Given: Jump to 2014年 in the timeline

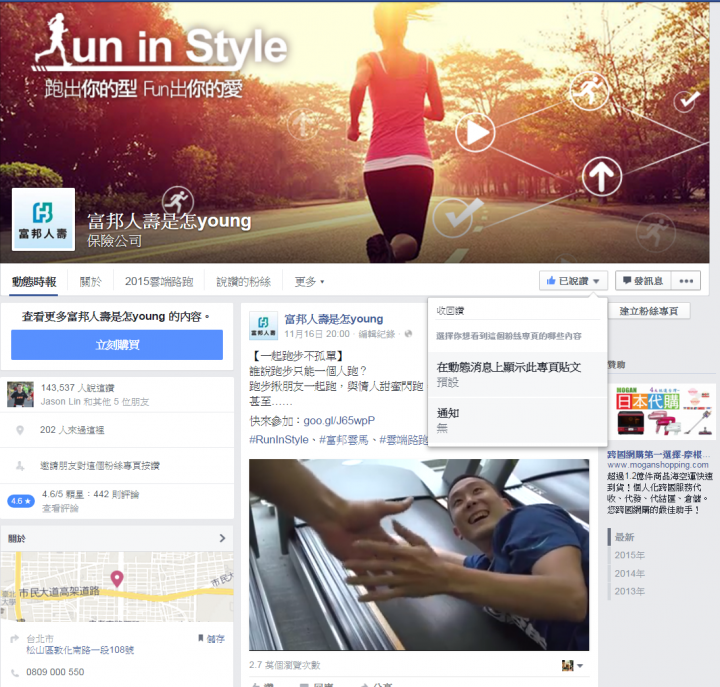Looking at the screenshot, I should pyautogui.click(x=630, y=573).
